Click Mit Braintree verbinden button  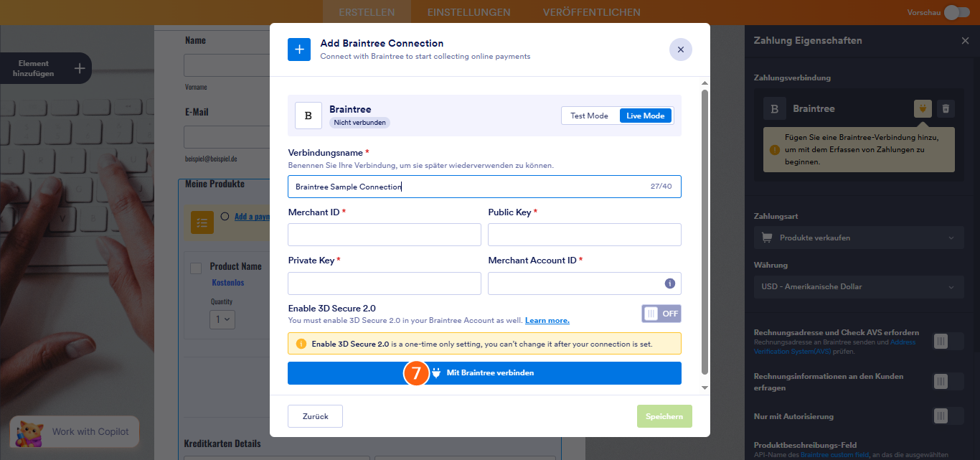click(x=484, y=373)
